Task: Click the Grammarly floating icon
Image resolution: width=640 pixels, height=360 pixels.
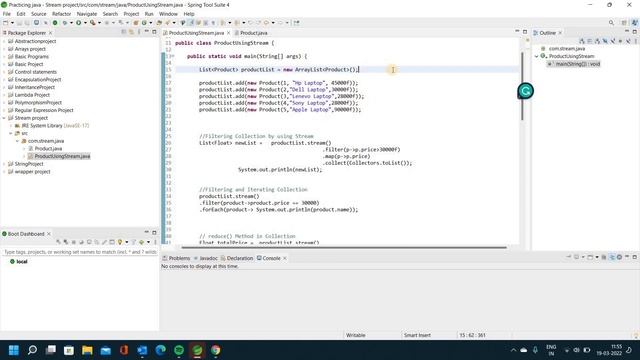Action: 525,91
